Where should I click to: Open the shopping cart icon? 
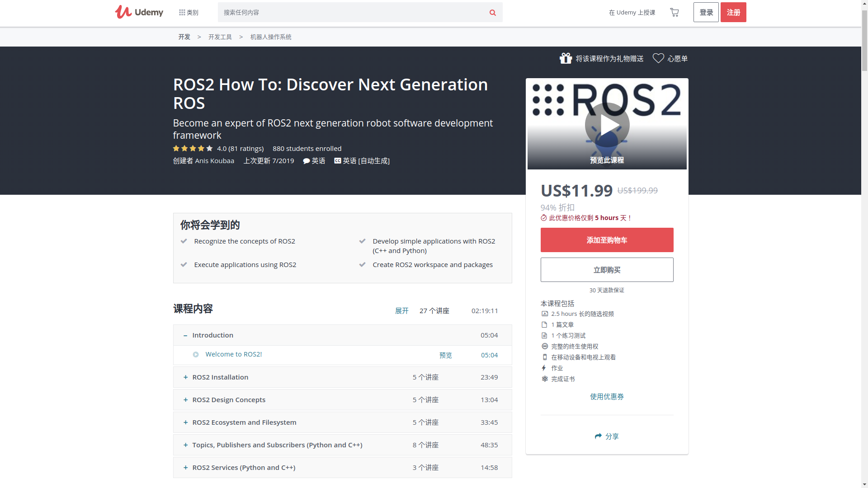pyautogui.click(x=674, y=12)
